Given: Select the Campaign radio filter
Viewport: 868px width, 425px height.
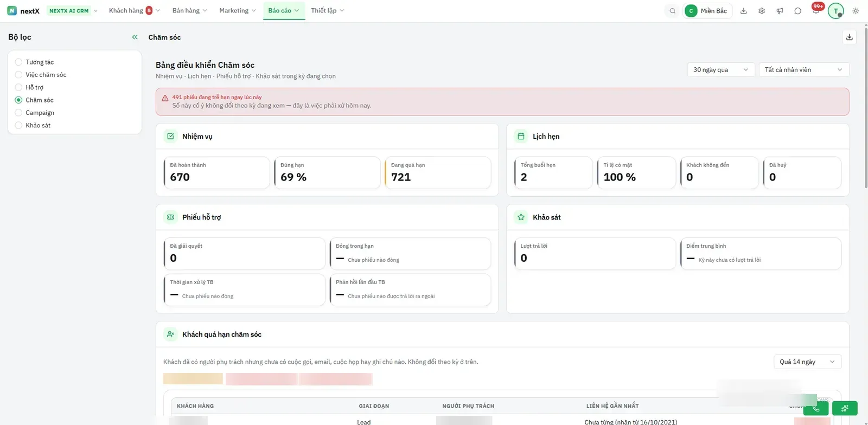Looking at the screenshot, I should pos(18,113).
